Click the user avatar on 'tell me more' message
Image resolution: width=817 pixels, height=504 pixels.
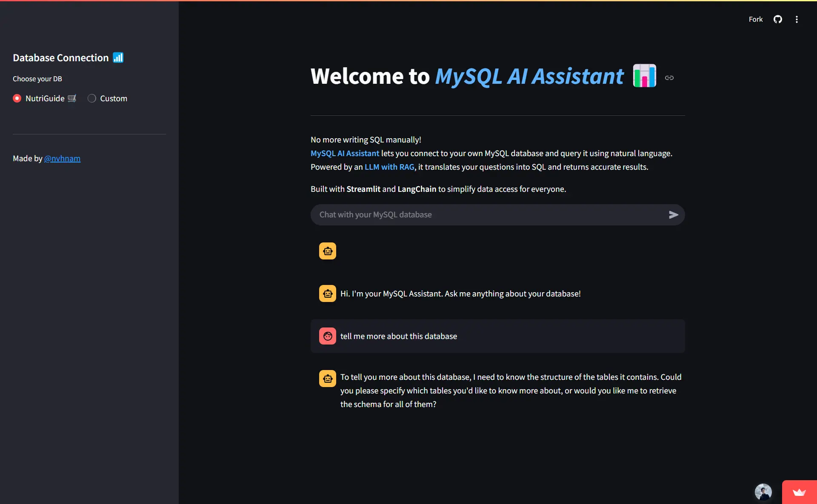(x=328, y=336)
